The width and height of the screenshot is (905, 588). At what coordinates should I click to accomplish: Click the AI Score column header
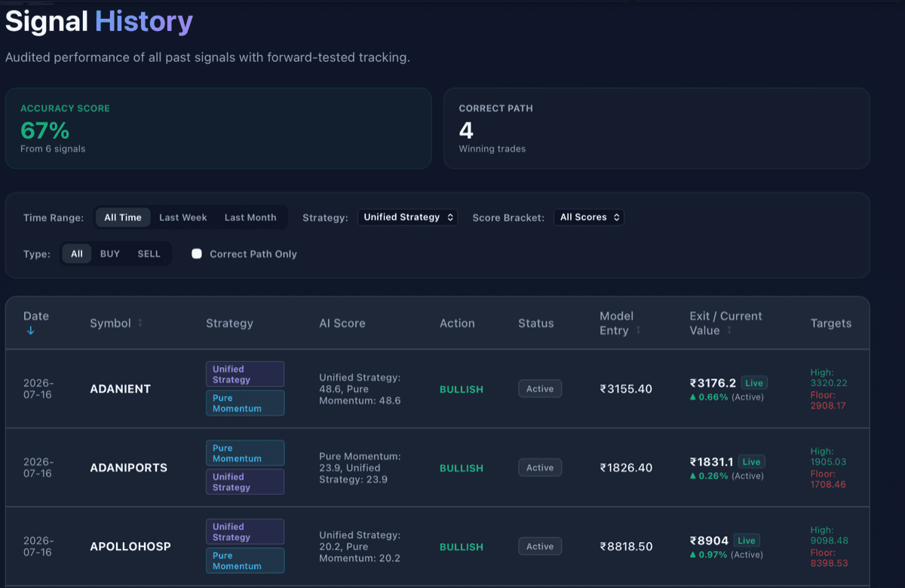pos(342,323)
